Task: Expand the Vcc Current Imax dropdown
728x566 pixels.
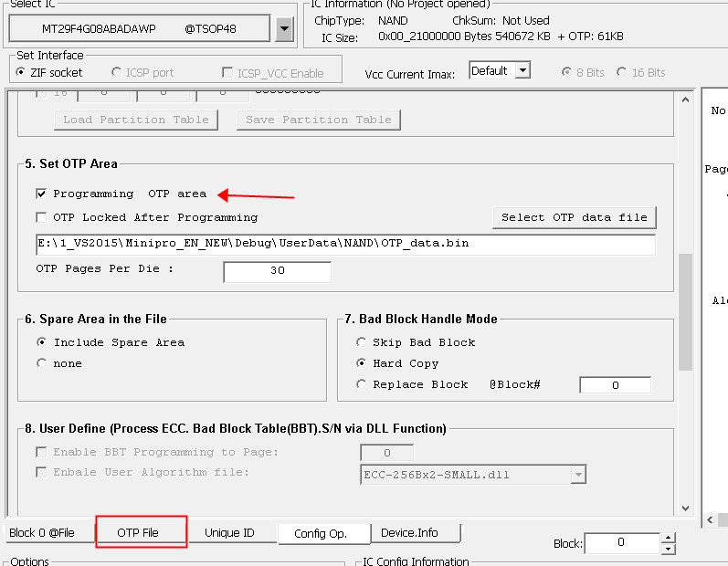Action: pos(522,71)
